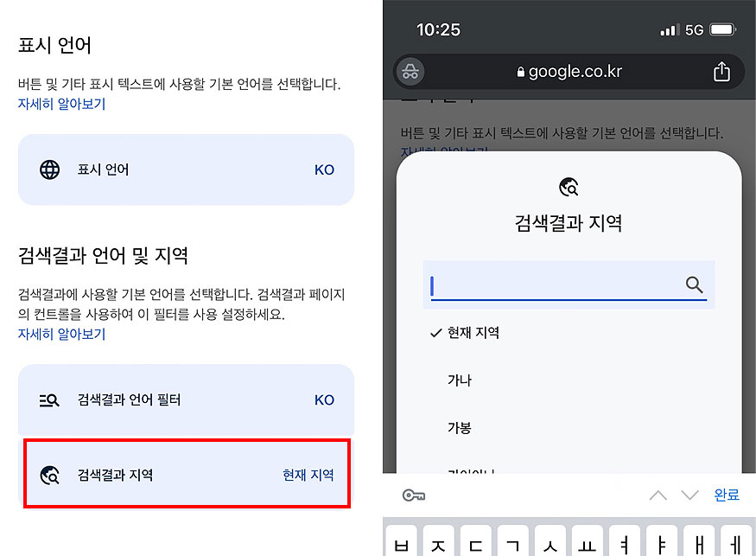Tap the ㅂ key on the keyboard
756x556 pixels.
tap(401, 541)
